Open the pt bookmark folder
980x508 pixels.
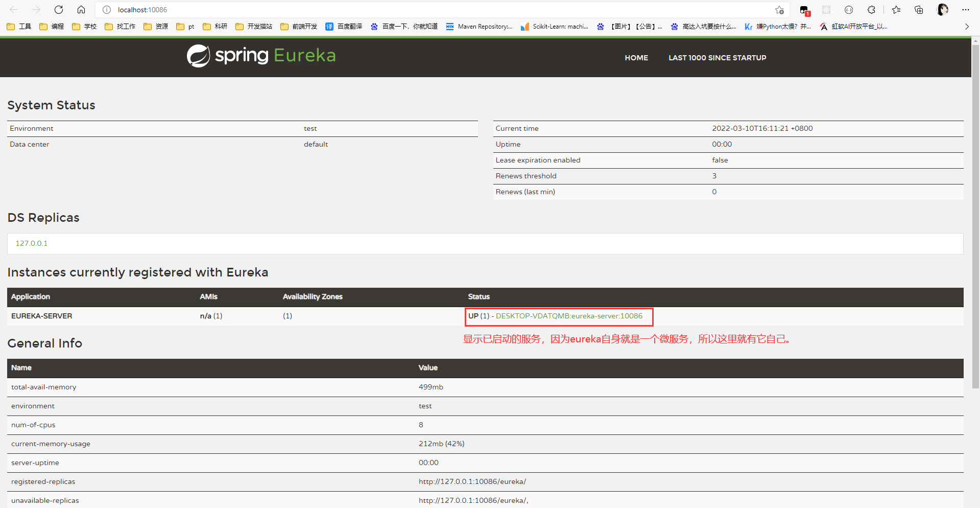(x=185, y=27)
